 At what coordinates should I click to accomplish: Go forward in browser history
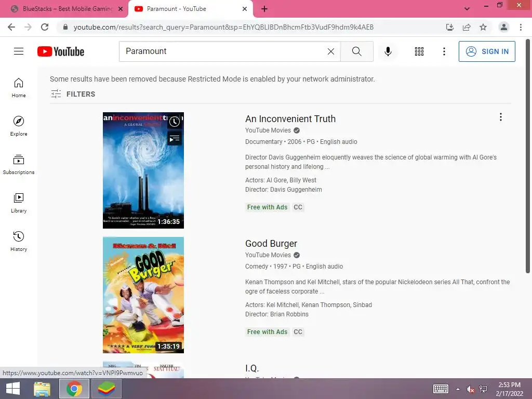point(28,27)
